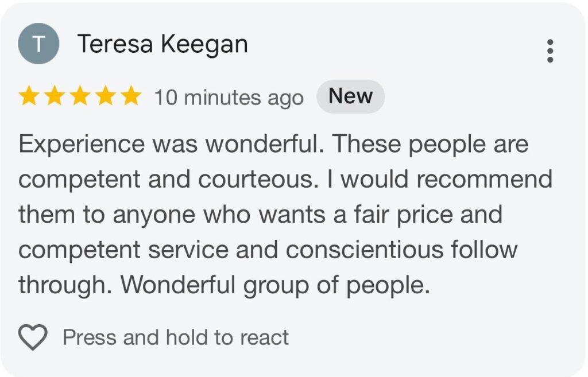
Task: Open the three-dot more options menu
Action: 550,51
